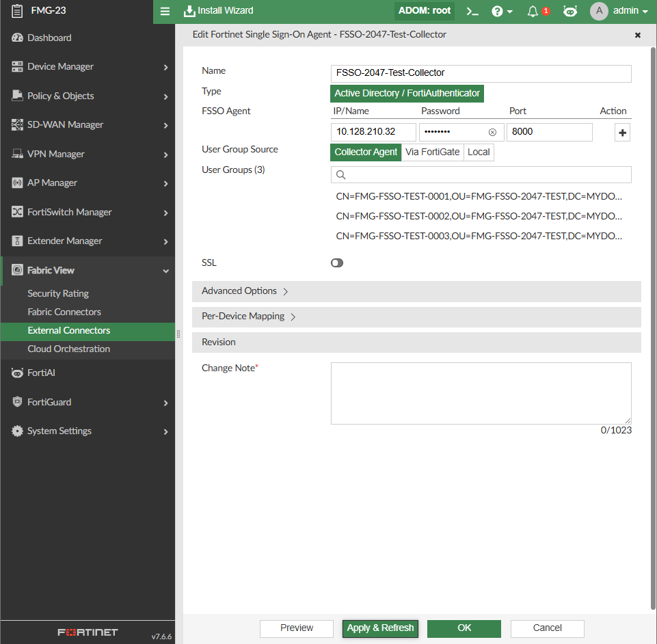The image size is (657, 644).
Task: Click the FortiAI sidebar icon
Action: tap(17, 373)
